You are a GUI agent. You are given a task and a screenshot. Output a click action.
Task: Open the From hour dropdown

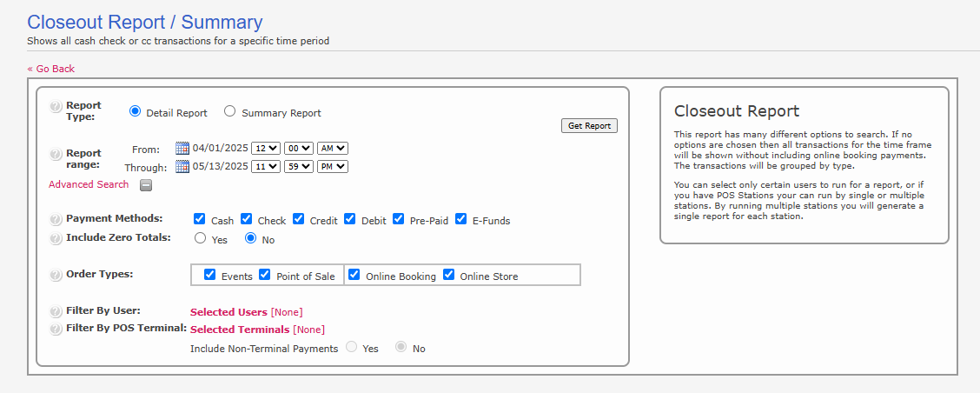tap(265, 149)
